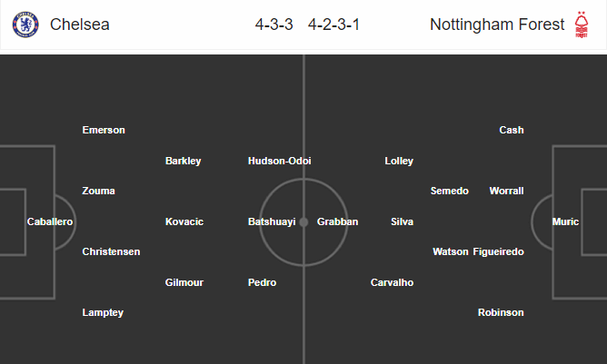Choose striker Batshuayi near the center circle
This screenshot has height=364, width=607.
pyautogui.click(x=272, y=221)
